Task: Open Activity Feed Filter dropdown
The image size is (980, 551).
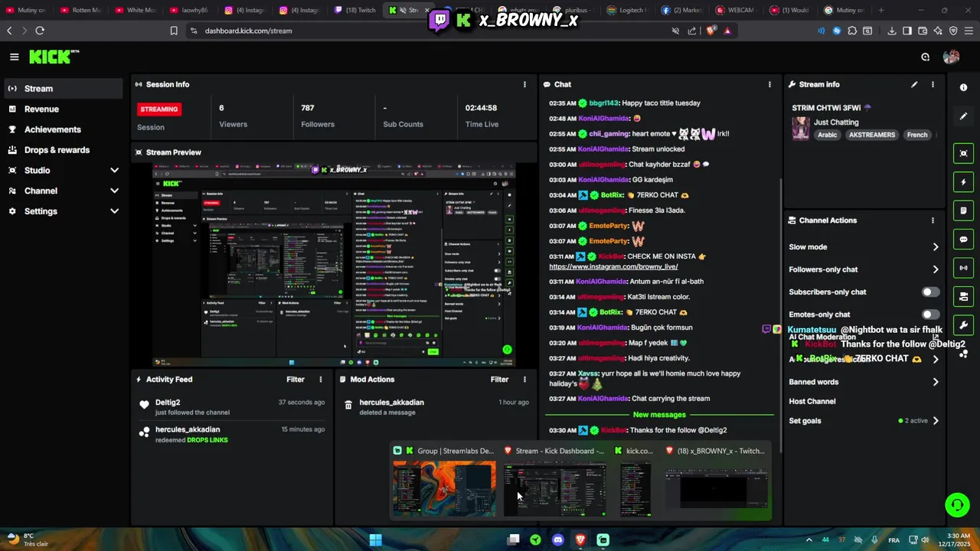Action: (296, 379)
